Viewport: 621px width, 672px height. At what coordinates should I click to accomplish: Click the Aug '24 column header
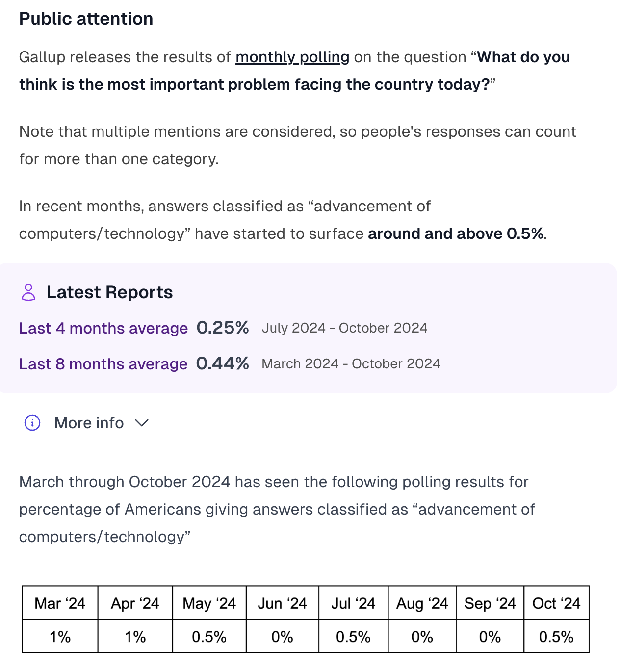point(422,603)
